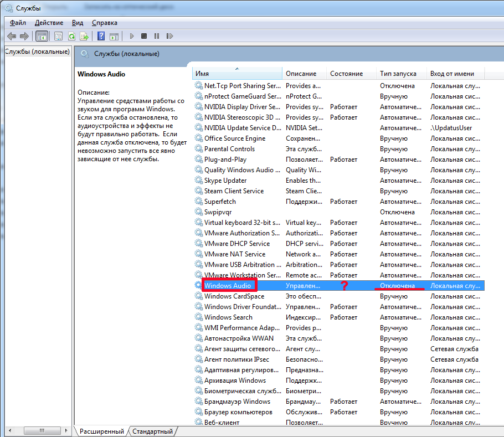Click the blue Help question mark icon
504x437 pixels.
click(101, 36)
